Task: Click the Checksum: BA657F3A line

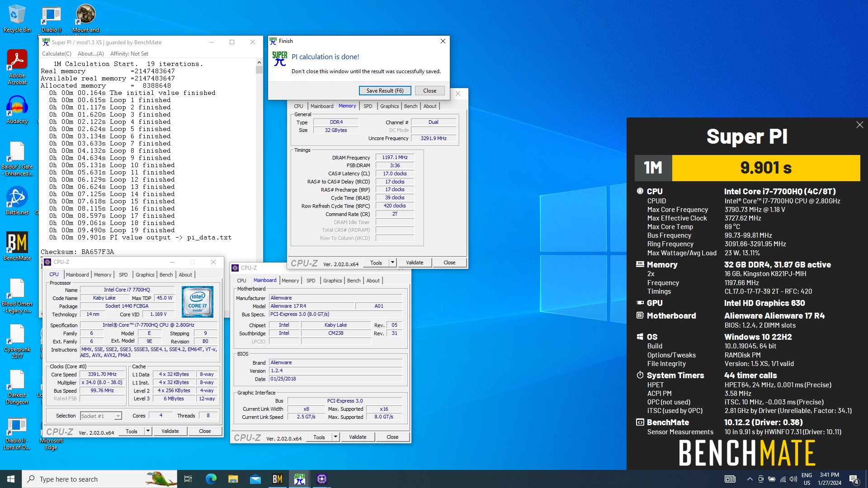Action: click(x=77, y=252)
